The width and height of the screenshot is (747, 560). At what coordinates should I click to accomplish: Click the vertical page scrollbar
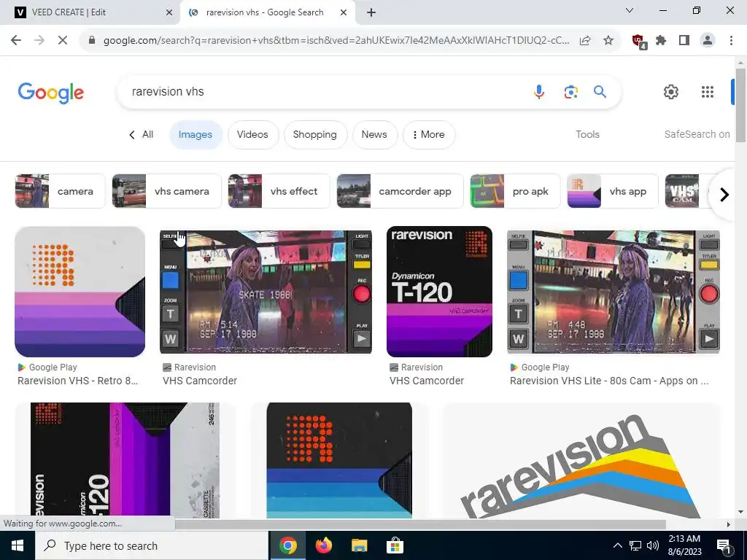740,106
